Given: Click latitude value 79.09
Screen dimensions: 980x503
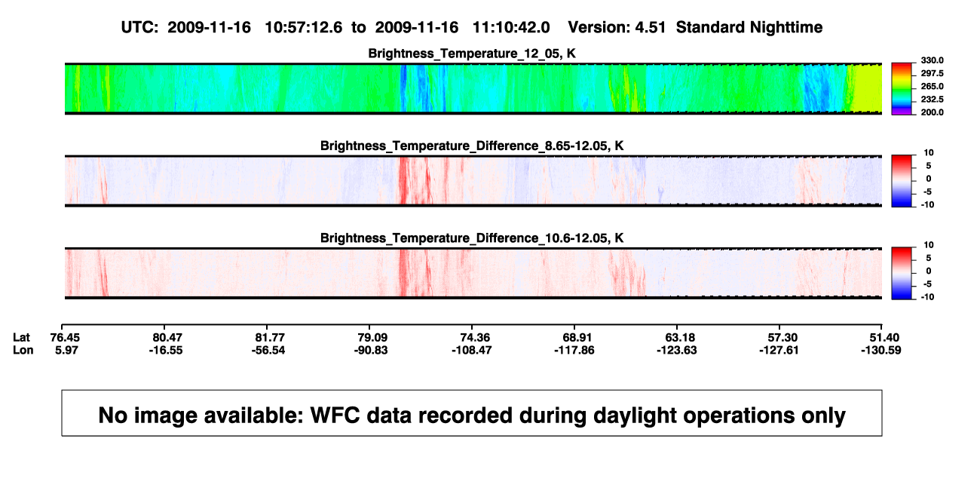Looking at the screenshot, I should coord(372,336).
